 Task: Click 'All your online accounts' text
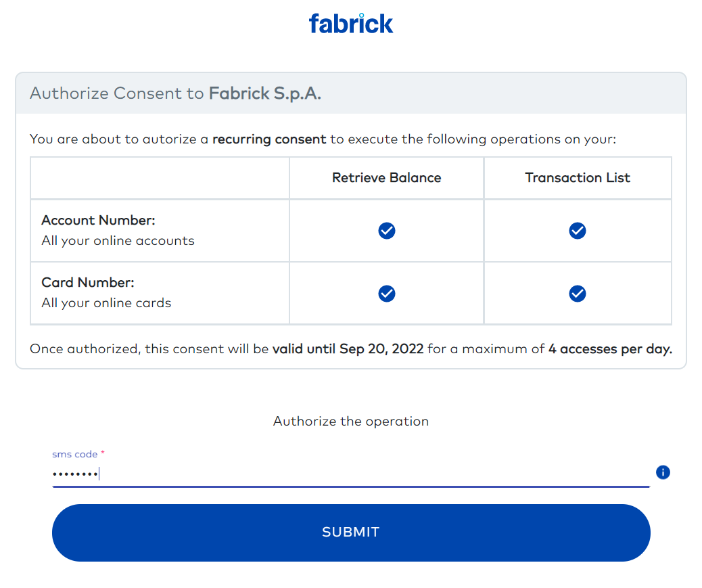118,241
